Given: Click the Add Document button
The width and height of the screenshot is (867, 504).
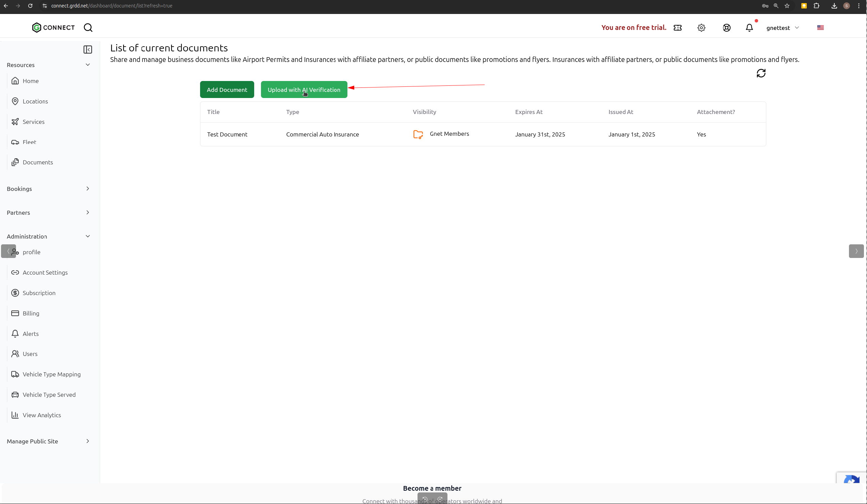Looking at the screenshot, I should click(227, 90).
